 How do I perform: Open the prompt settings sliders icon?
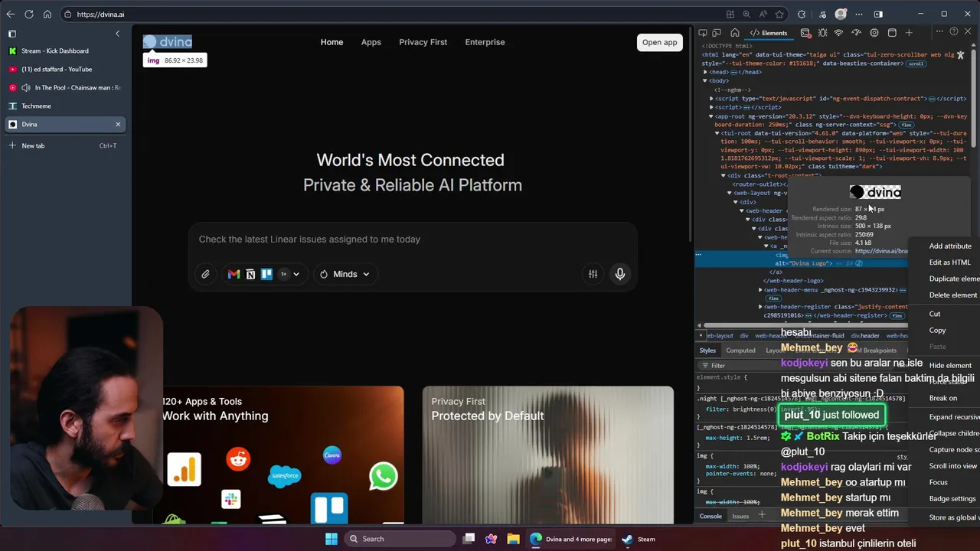point(593,274)
